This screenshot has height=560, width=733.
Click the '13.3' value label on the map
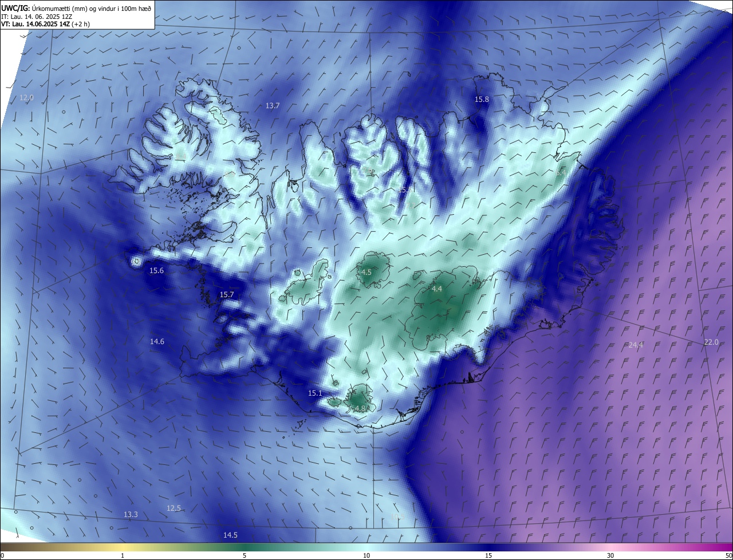[x=131, y=515]
